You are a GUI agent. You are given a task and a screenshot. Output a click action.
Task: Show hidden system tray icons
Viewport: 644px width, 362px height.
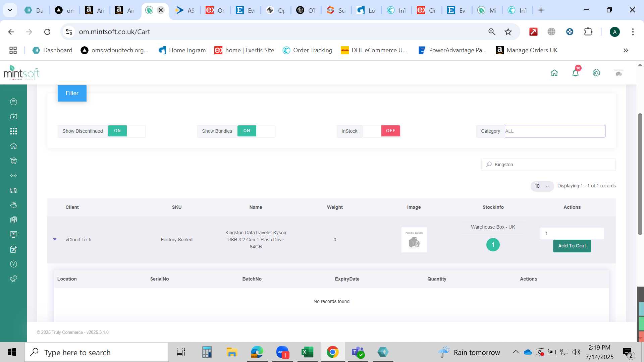tap(516, 352)
